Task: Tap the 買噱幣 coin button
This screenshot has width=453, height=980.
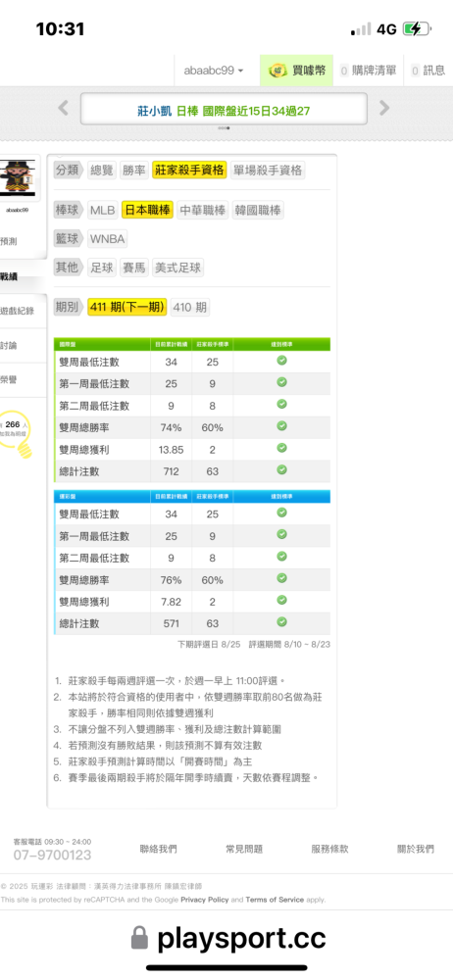Action: 297,71
